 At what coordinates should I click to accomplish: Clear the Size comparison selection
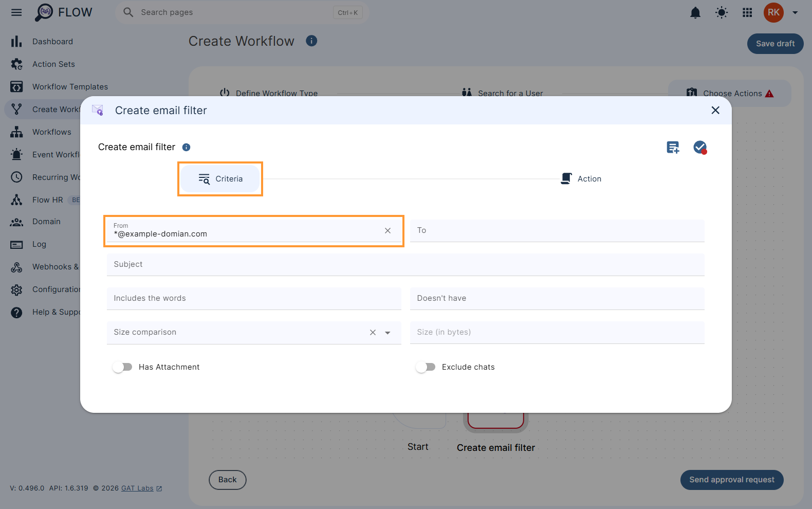(x=373, y=333)
